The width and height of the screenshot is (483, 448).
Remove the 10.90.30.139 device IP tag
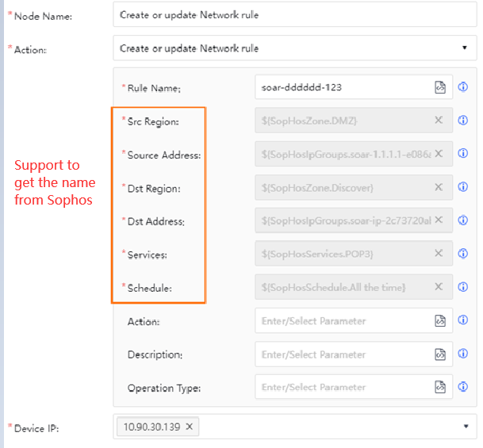(x=189, y=427)
